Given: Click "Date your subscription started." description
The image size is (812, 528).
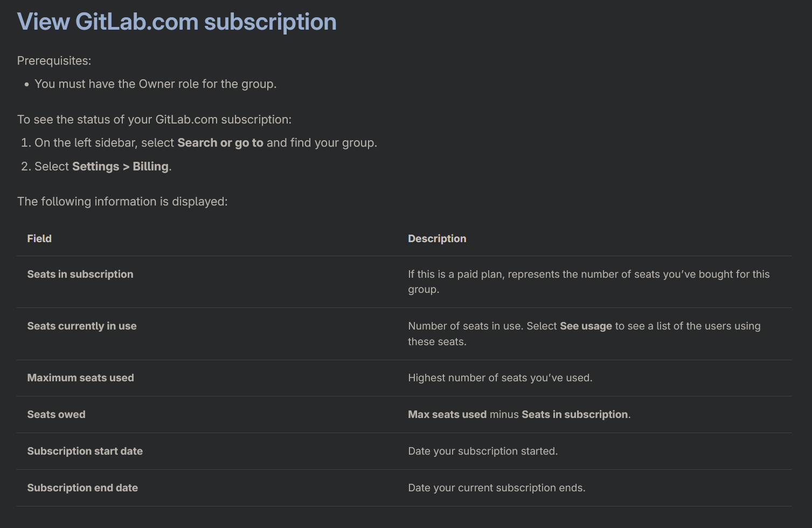Looking at the screenshot, I should tap(483, 451).
